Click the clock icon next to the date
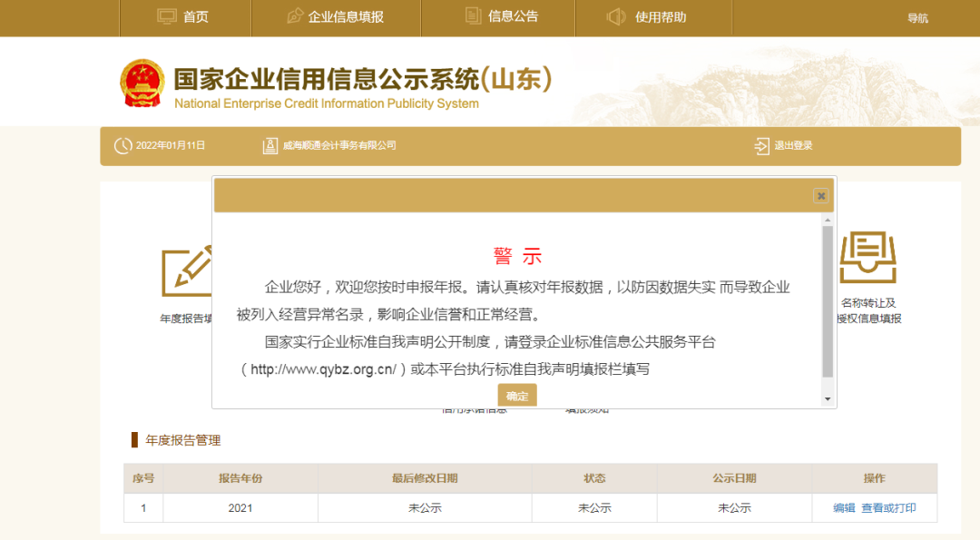980x540 pixels. [122, 145]
